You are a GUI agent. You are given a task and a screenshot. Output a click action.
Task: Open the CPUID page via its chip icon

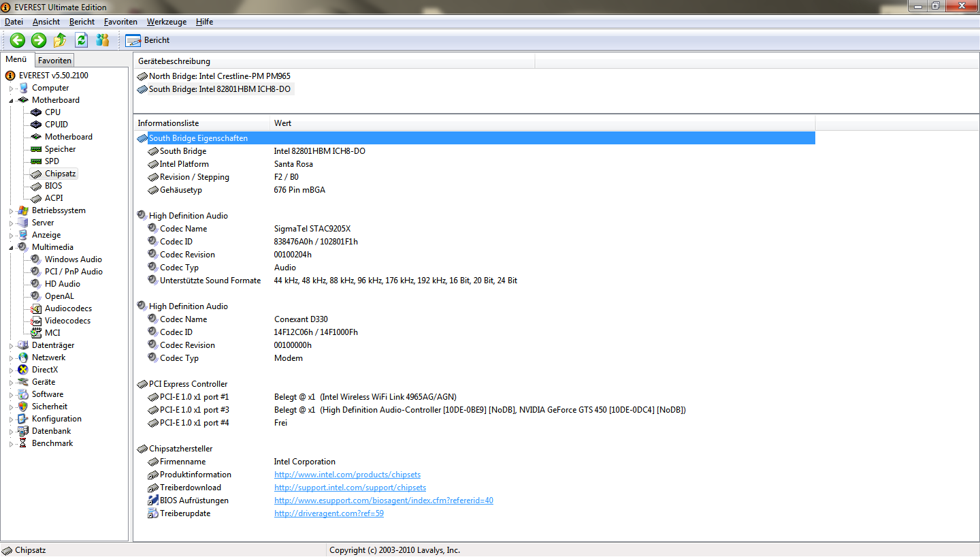click(x=36, y=125)
